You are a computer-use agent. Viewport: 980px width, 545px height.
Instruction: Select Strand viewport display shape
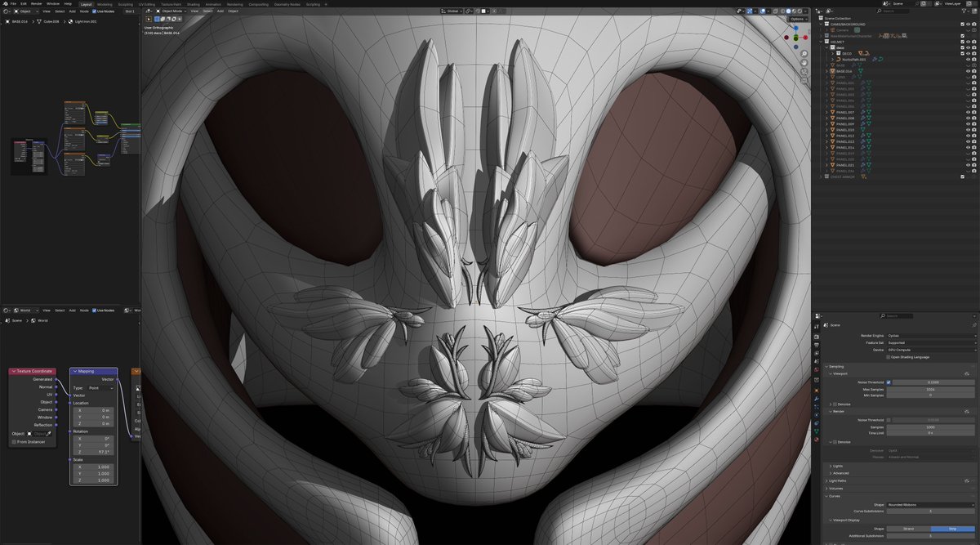click(908, 529)
